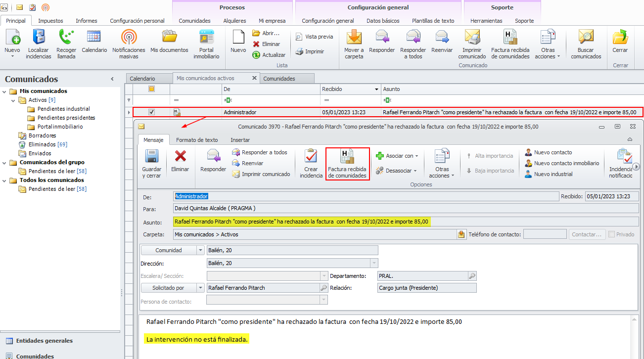The image size is (644, 359).
Task: Click Nuevo contacto inmobiliario
Action: 562,163
